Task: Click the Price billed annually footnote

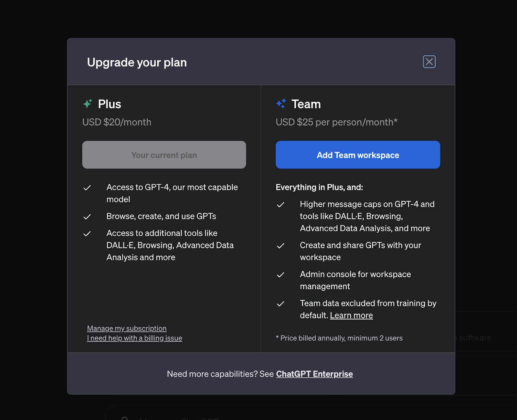Action: coord(339,338)
